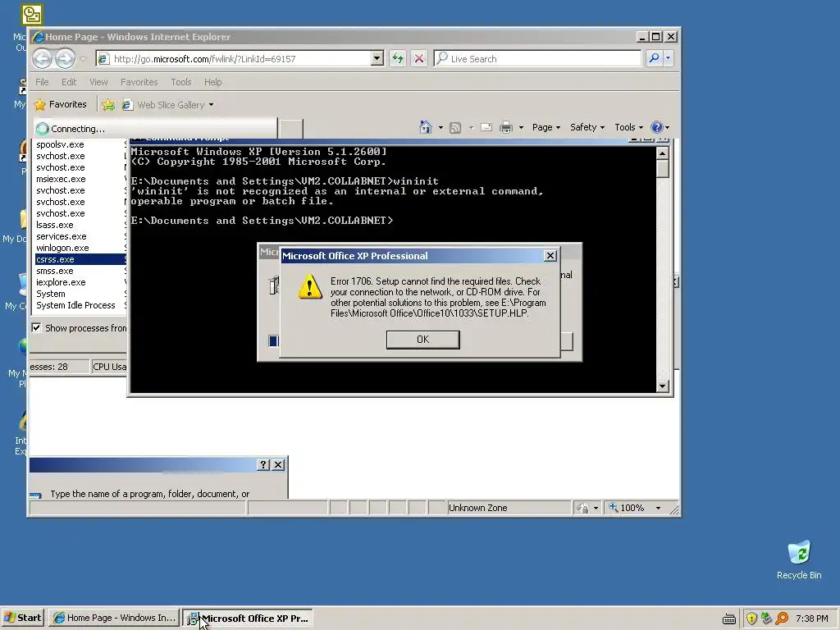This screenshot has height=630, width=840.
Task: Click the privacy/popup blocker icon in status bar
Action: click(x=583, y=508)
